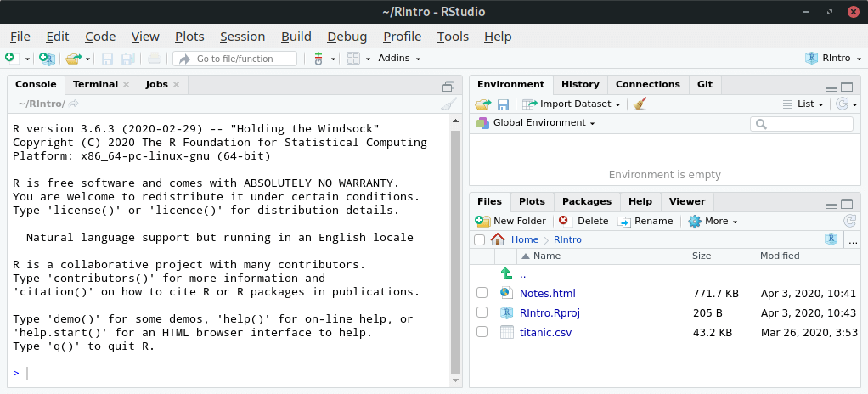Refresh the Environment pane icon

(x=842, y=104)
